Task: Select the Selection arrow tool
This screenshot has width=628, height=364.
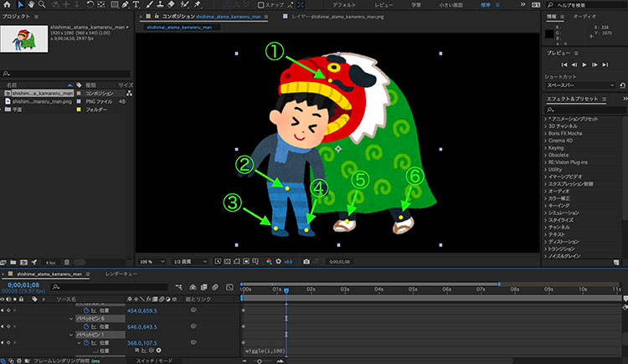Action: (x=21, y=5)
